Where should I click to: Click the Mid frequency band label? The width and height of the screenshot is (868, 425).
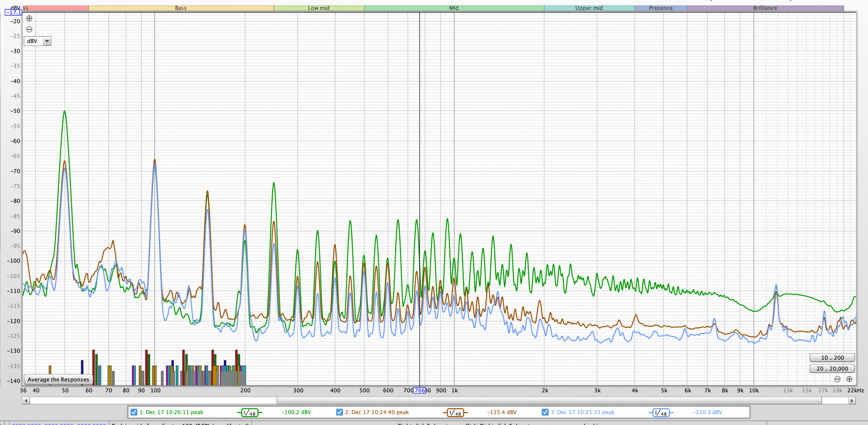pos(454,8)
